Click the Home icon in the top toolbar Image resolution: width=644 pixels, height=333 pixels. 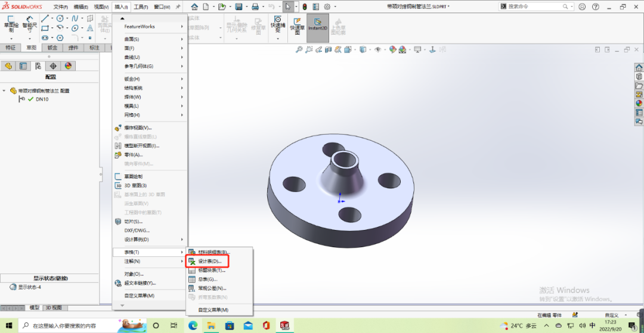coord(194,7)
